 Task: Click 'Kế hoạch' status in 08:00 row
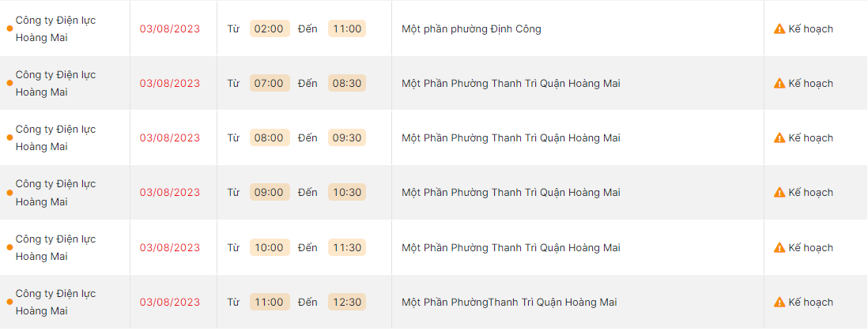[x=810, y=138]
